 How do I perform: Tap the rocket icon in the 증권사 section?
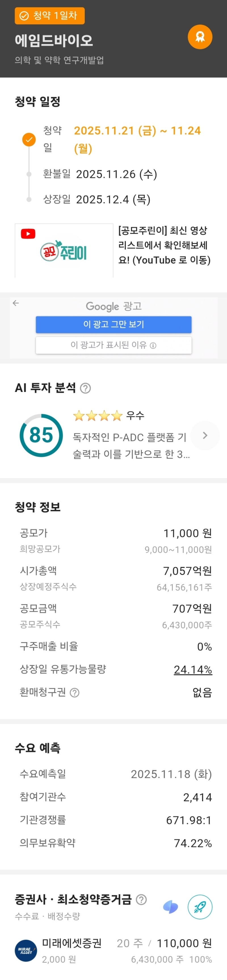pyautogui.click(x=200, y=907)
